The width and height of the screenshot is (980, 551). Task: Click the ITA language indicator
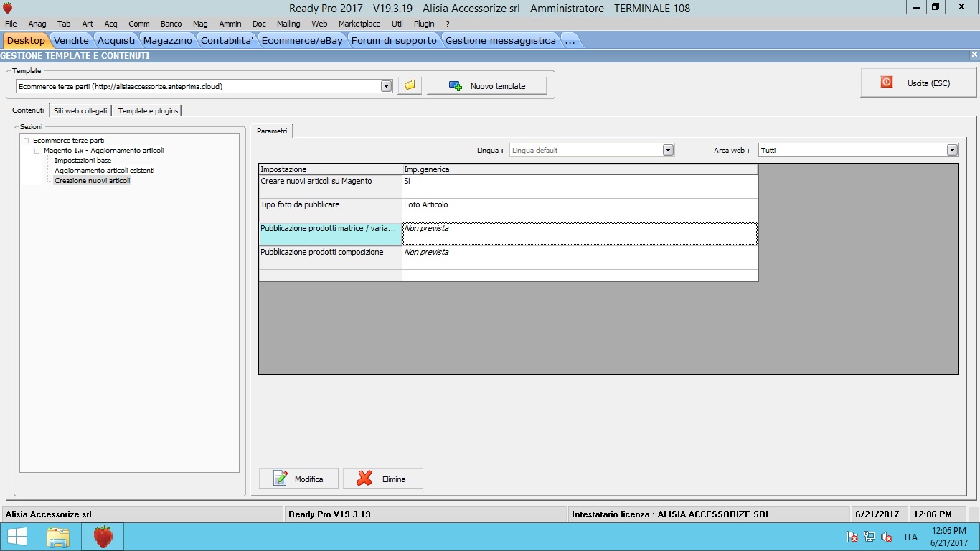coord(910,537)
